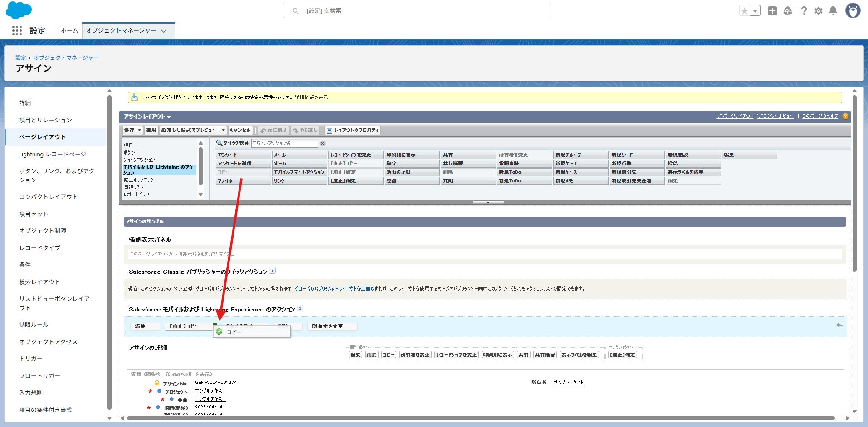Click the レイアウトのプロパティ button
The image size is (868, 427).
pyautogui.click(x=353, y=131)
